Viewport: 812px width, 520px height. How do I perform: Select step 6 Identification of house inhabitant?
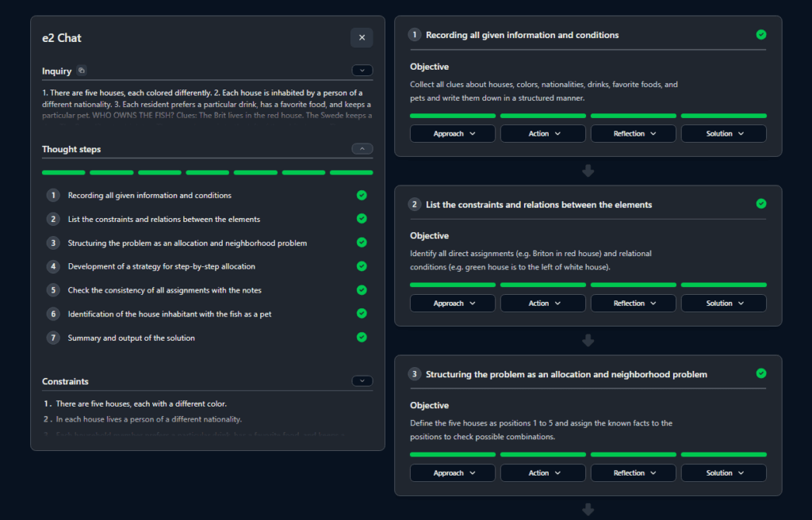[x=169, y=314]
